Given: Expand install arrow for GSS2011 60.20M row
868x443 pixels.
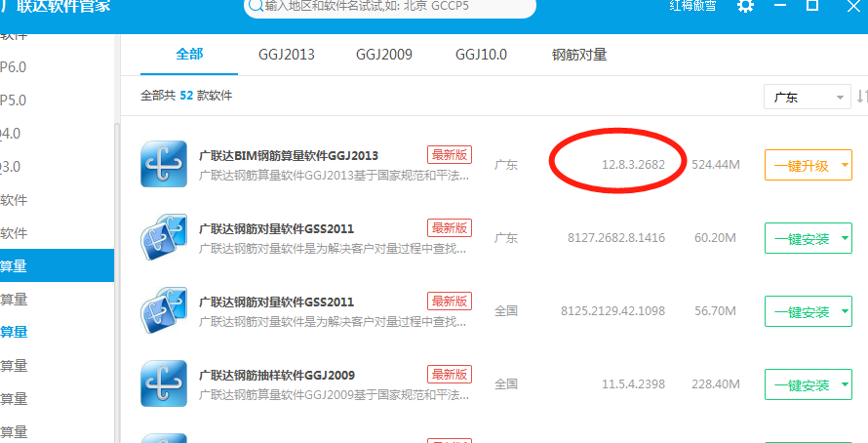Looking at the screenshot, I should pos(845,238).
